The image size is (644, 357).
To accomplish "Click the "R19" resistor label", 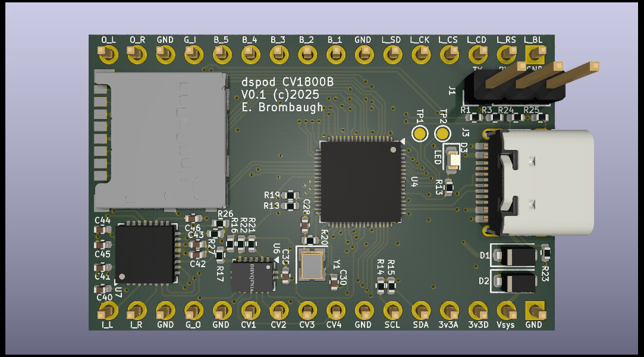I will coord(272,195).
